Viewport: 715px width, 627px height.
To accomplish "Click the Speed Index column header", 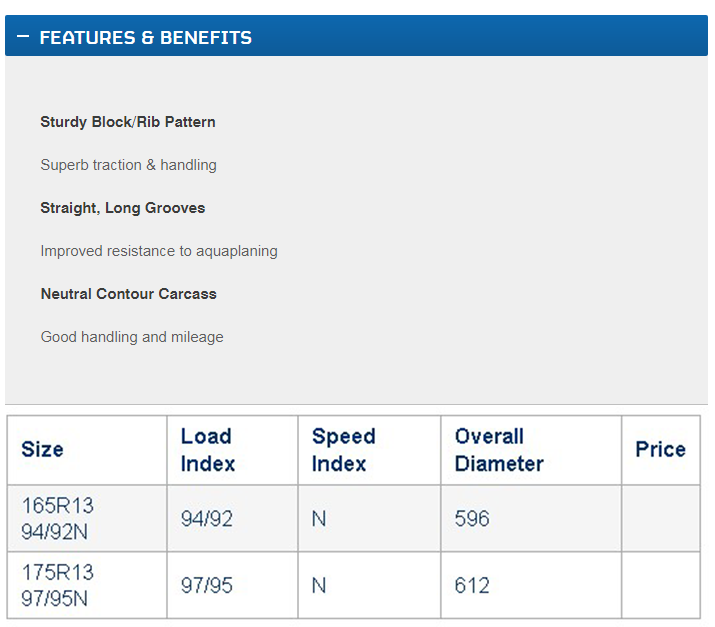I will pyautogui.click(x=343, y=450).
